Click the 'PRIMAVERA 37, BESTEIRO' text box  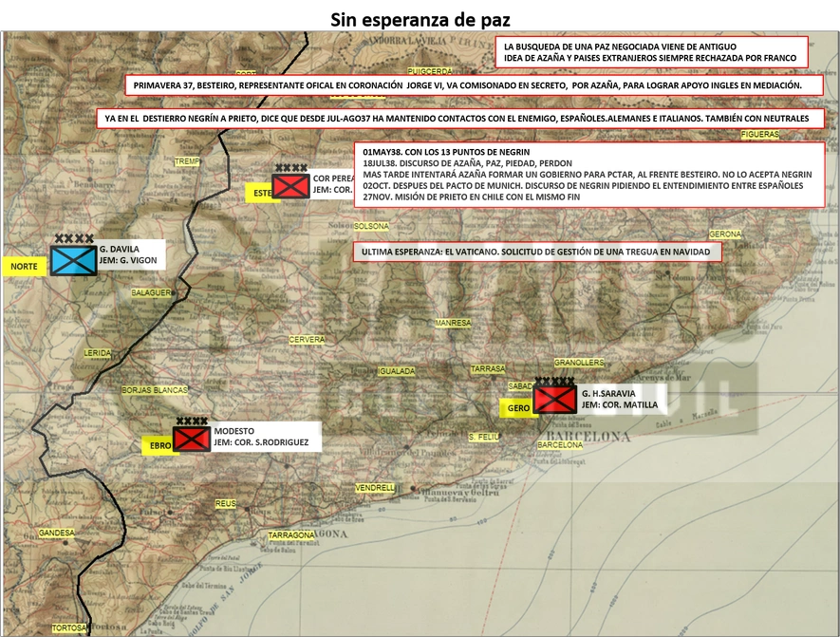coord(475,85)
